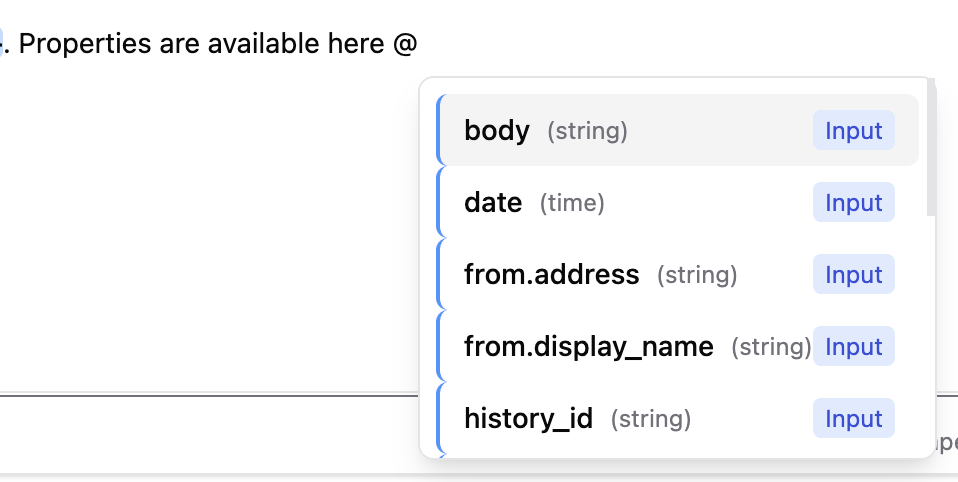958x482 pixels.
Task: Choose history_id from the property list
Action: 528,419
